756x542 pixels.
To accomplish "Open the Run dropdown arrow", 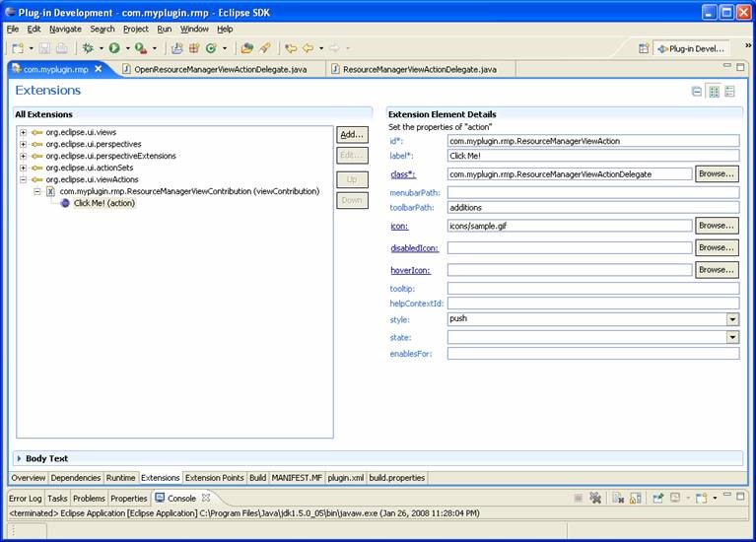I will pyautogui.click(x=128, y=48).
